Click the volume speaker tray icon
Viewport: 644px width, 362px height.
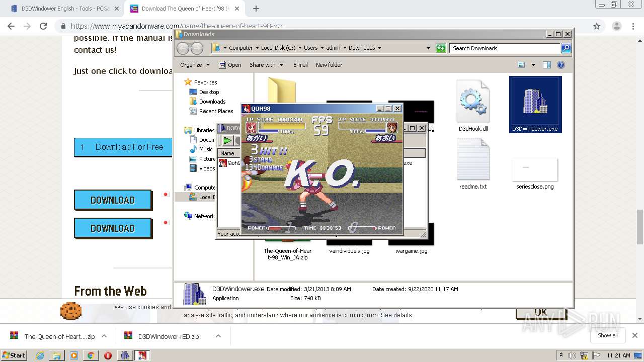(x=572, y=355)
